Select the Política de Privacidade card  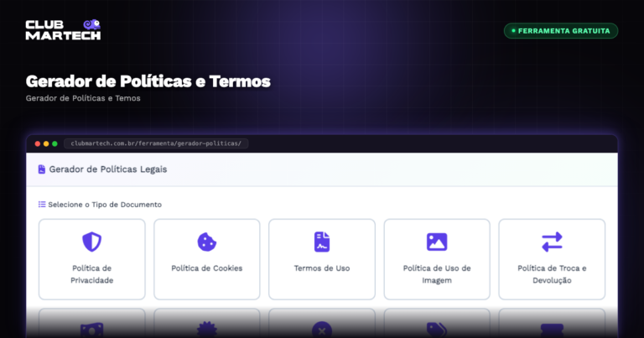click(x=92, y=259)
